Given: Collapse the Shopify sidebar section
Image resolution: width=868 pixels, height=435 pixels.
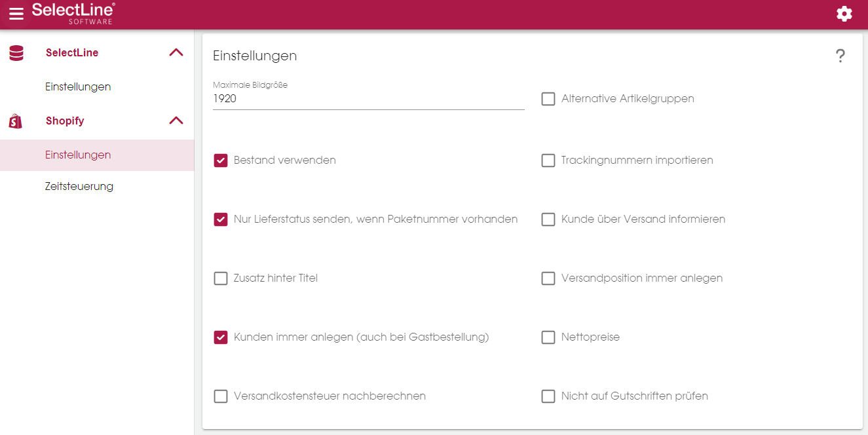Looking at the screenshot, I should [176, 121].
